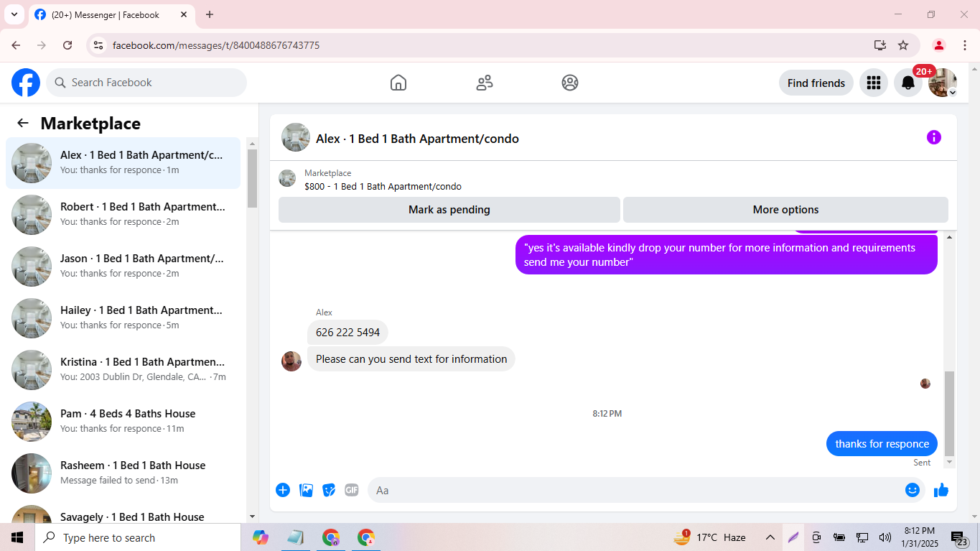Viewport: 980px width, 551px height.
Task: Open the account profile picture menu
Action: (943, 83)
